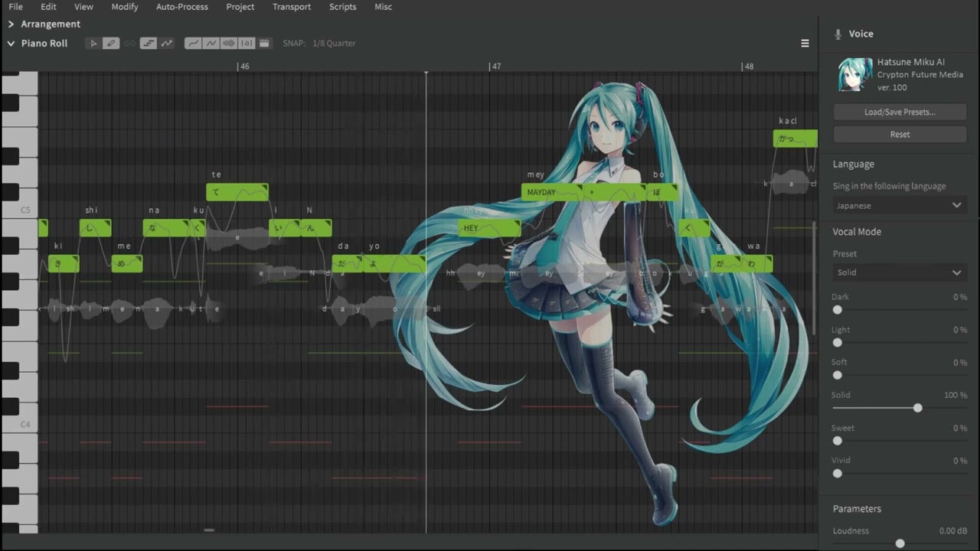Image resolution: width=980 pixels, height=551 pixels.
Task: Open the View menu
Action: click(x=83, y=7)
